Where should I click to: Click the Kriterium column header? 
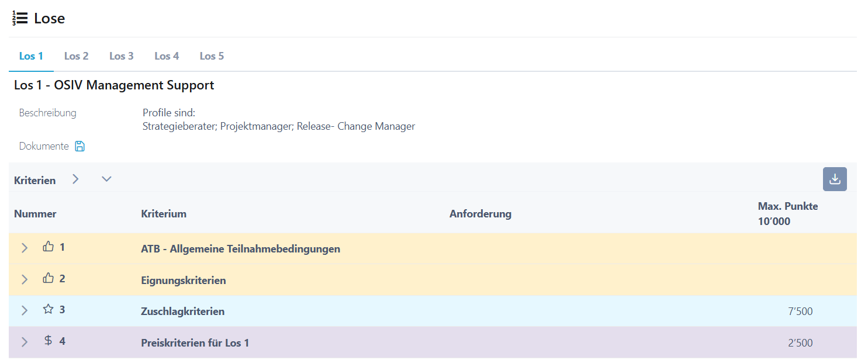(164, 214)
